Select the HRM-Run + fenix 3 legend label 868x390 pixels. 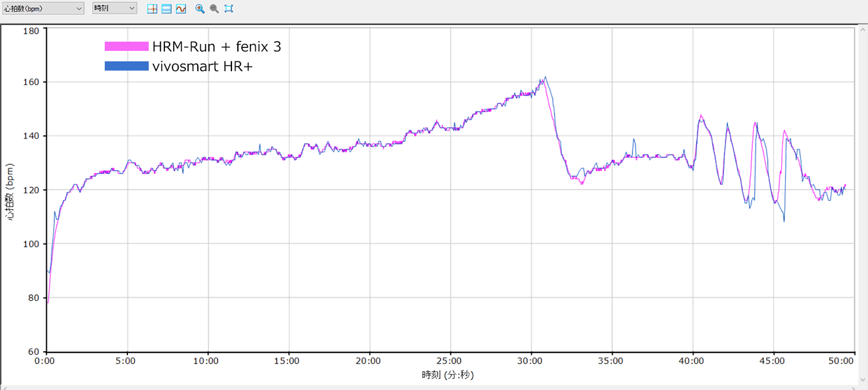pyautogui.click(x=217, y=47)
